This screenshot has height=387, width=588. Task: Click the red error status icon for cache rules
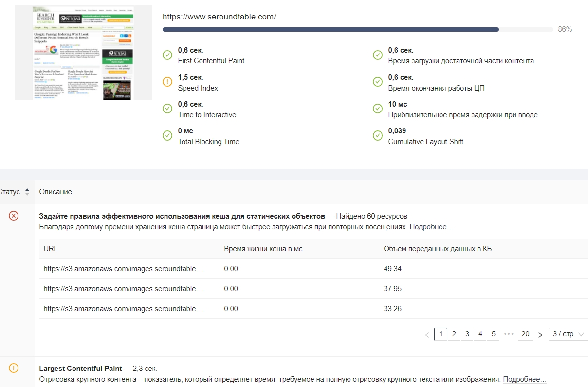14,216
